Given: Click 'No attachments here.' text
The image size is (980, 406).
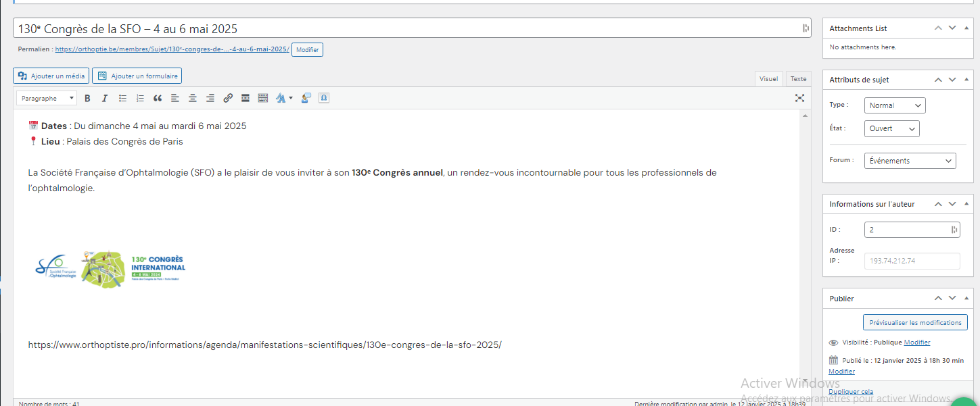Looking at the screenshot, I should (862, 47).
